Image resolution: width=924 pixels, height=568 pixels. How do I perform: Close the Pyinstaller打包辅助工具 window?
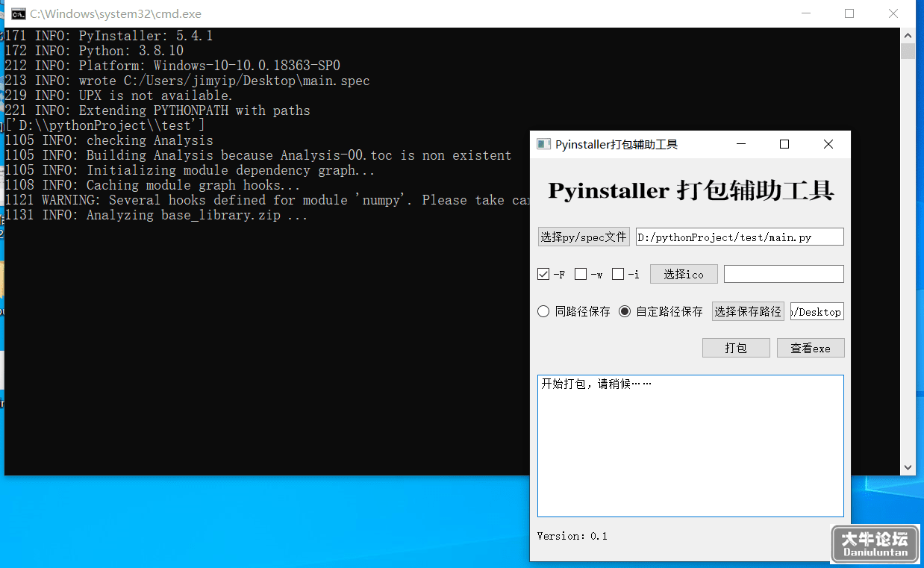[x=828, y=144]
